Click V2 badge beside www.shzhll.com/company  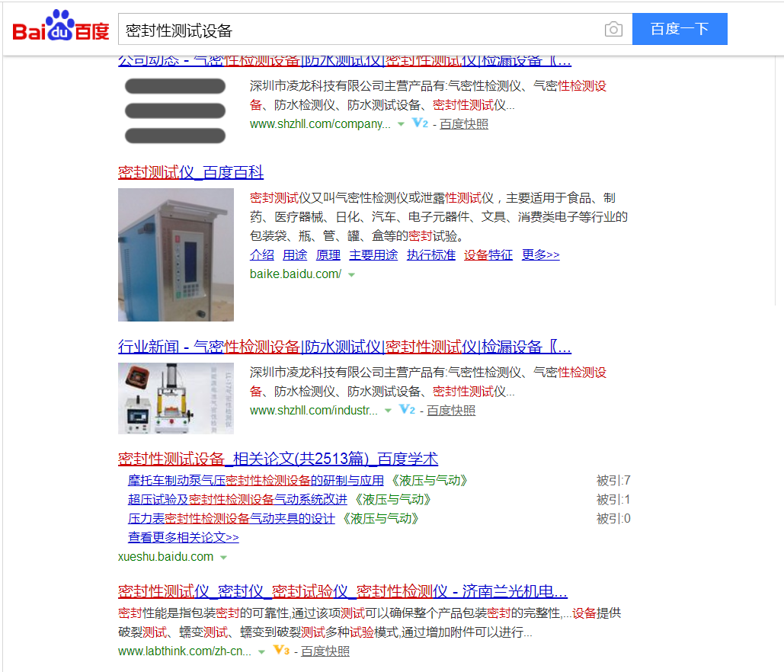420,123
